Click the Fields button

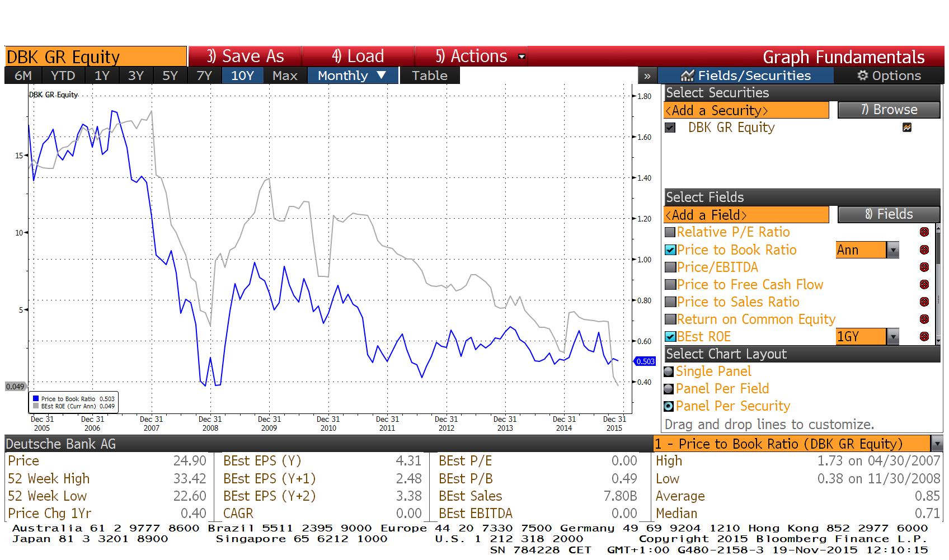(889, 214)
